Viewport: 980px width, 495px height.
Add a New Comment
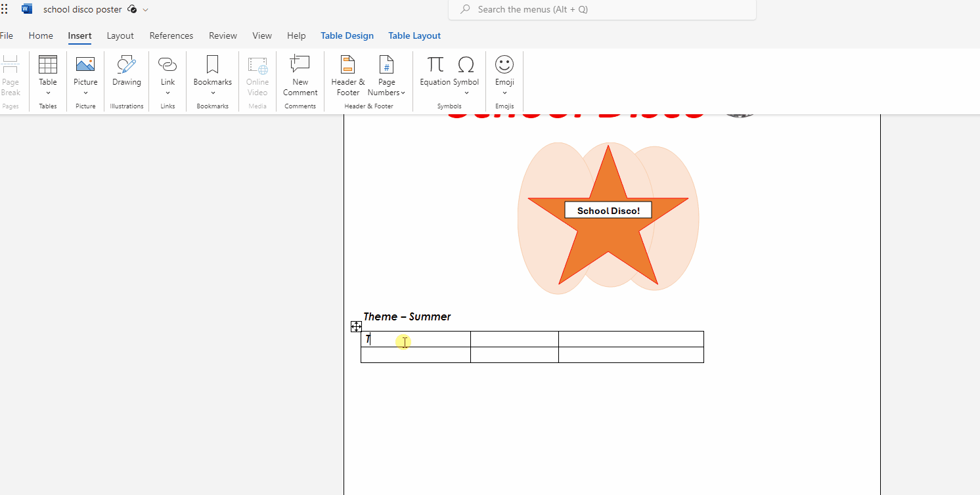[300, 75]
